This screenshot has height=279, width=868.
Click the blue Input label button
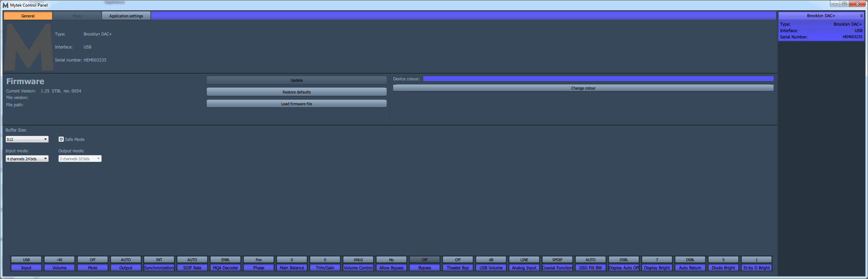26,268
